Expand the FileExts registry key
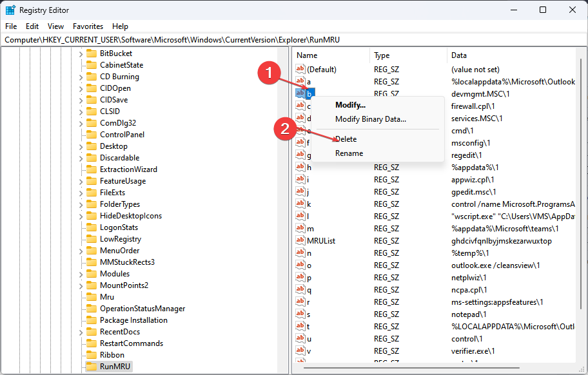 click(81, 193)
